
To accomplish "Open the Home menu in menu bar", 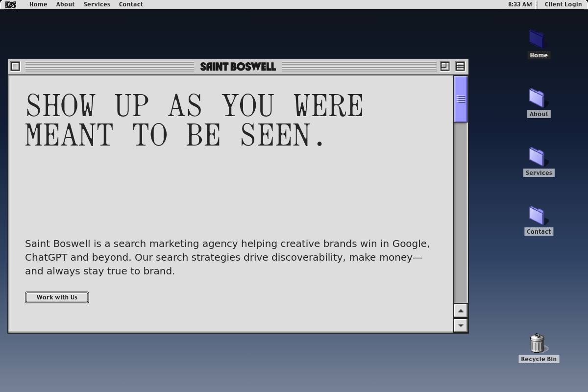I will (x=38, y=4).
